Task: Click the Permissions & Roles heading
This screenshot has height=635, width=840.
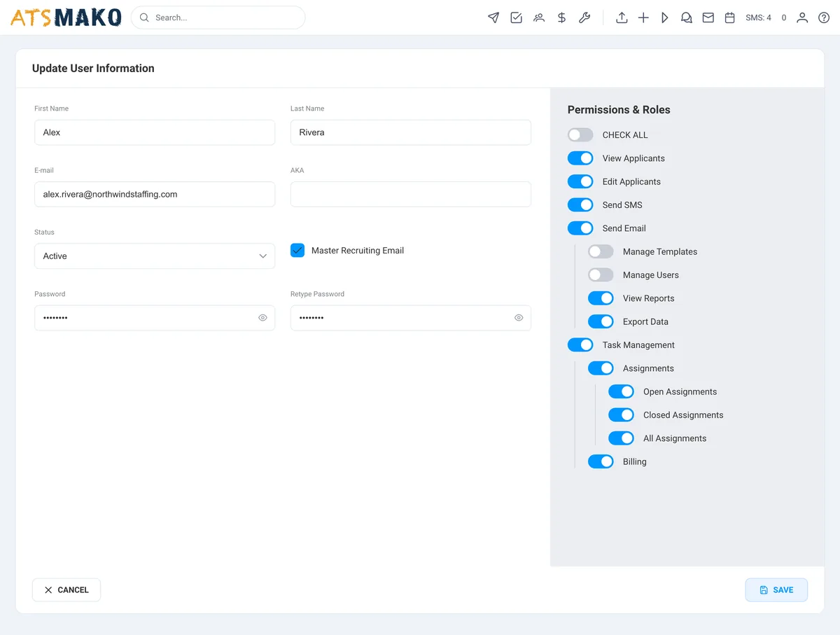Action: (619, 110)
